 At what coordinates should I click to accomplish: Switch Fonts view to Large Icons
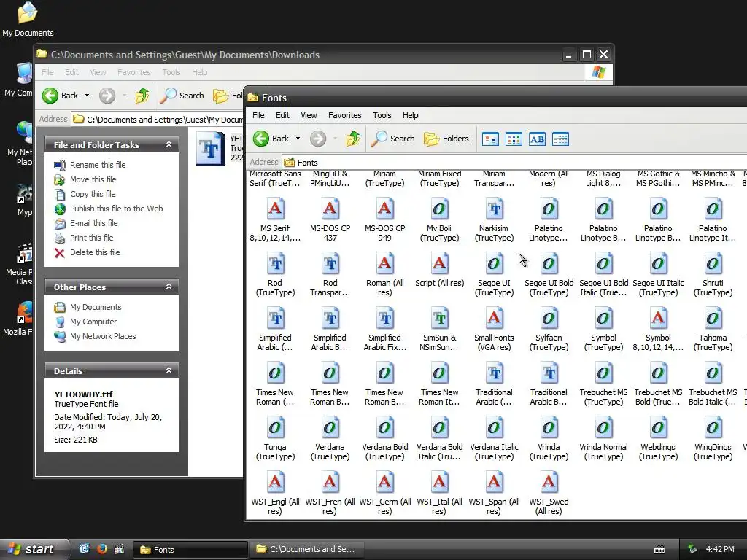(490, 139)
